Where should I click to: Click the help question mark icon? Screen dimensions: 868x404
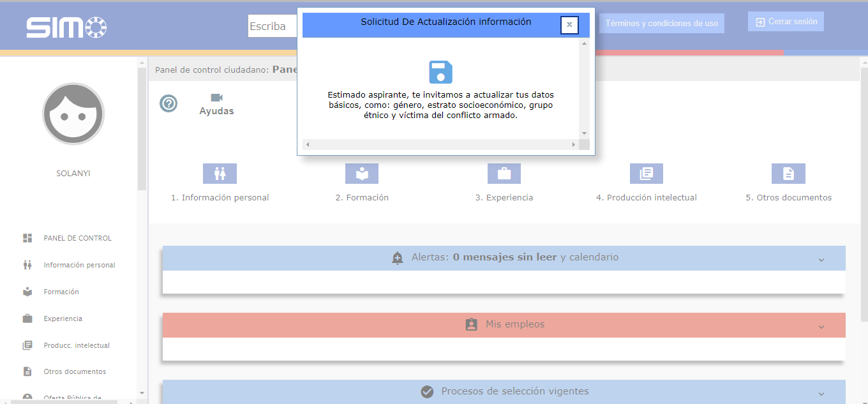(x=168, y=103)
